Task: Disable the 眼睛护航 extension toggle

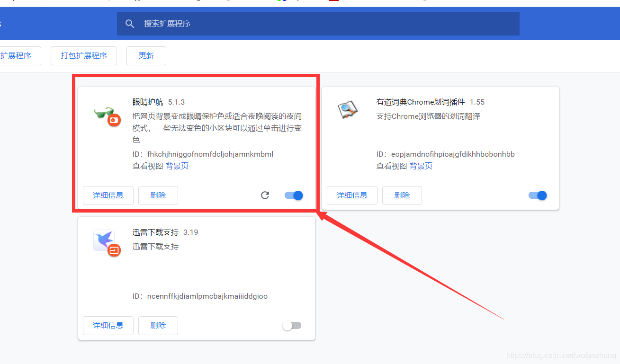Action: click(x=293, y=195)
